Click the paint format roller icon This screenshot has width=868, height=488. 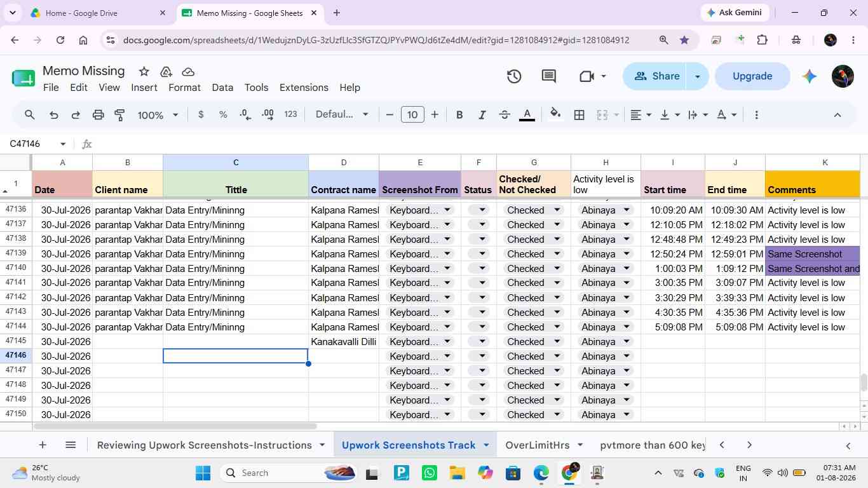119,115
